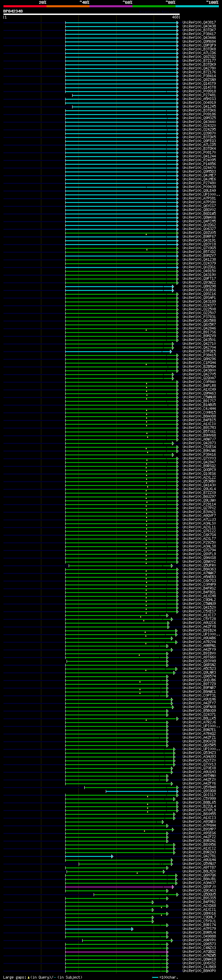Select hit UniRef100_Q9M463
This screenshot has width=222, height=980.
point(199,394)
